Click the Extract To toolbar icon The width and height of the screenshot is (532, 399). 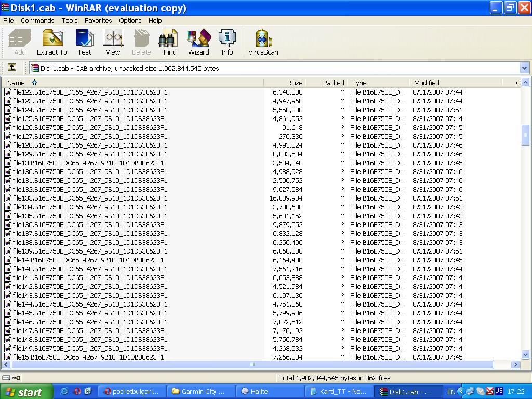point(52,42)
